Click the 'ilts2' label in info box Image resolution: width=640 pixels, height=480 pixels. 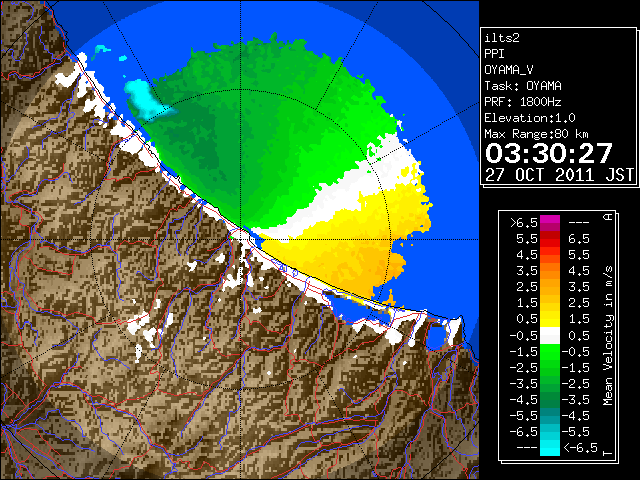click(502, 38)
